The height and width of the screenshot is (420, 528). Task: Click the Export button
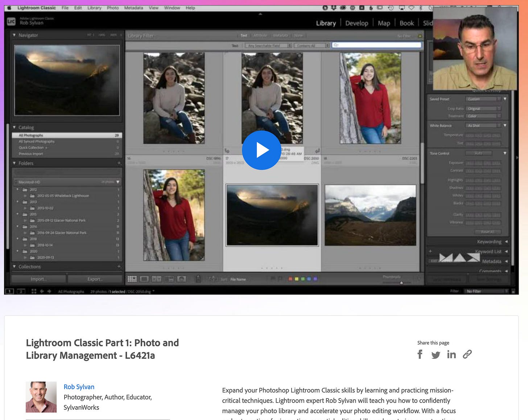[95, 279]
